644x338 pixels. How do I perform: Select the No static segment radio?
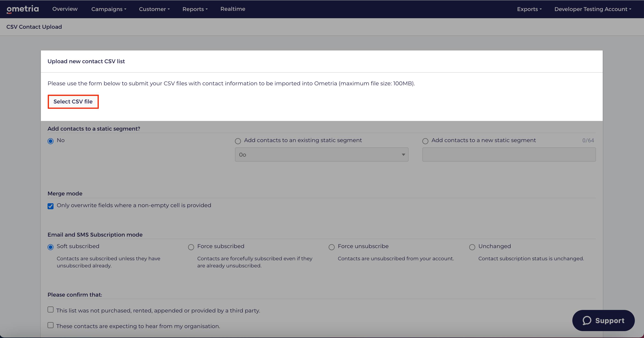coord(51,141)
